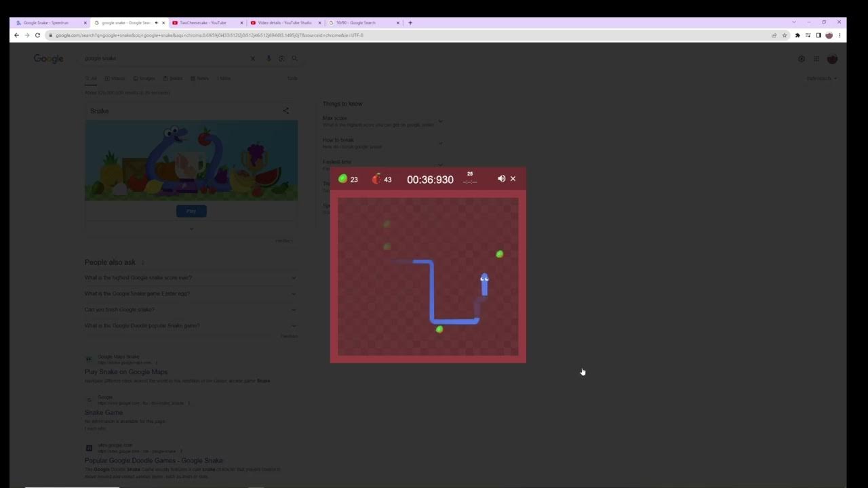Open a new browser tab
Image resolution: width=868 pixels, height=488 pixels.
pyautogui.click(x=410, y=22)
